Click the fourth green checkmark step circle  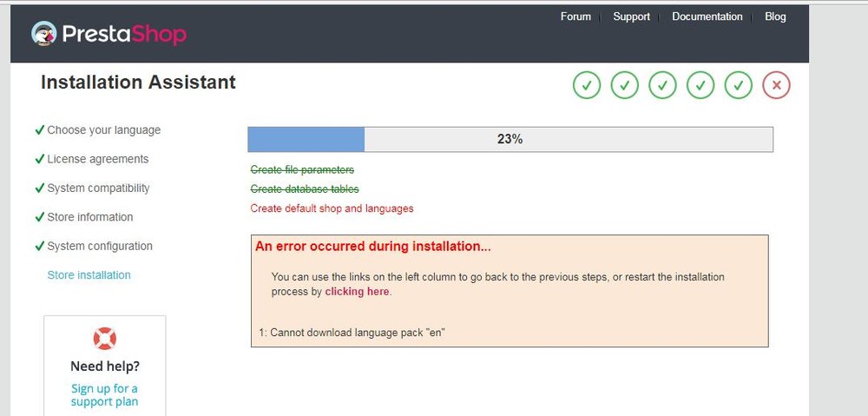700,85
